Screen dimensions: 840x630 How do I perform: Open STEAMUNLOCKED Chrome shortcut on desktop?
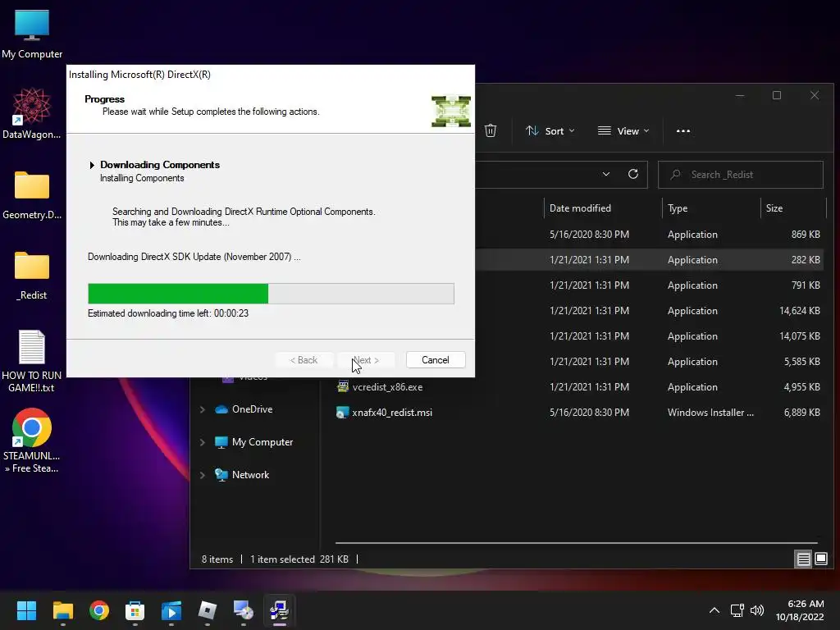pyautogui.click(x=32, y=441)
